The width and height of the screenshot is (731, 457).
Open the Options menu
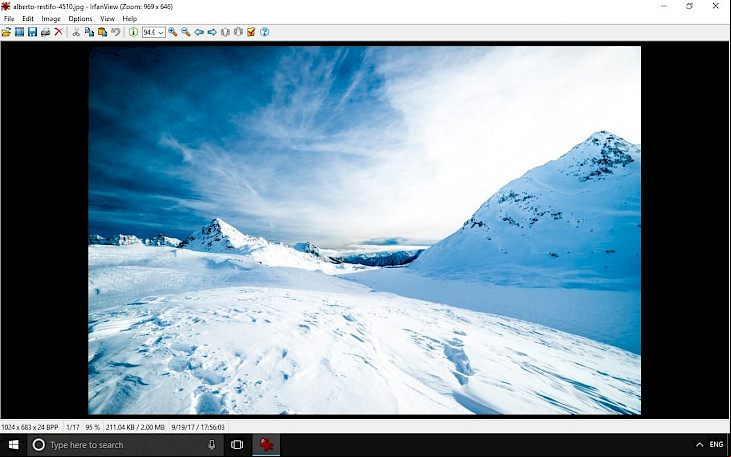80,19
